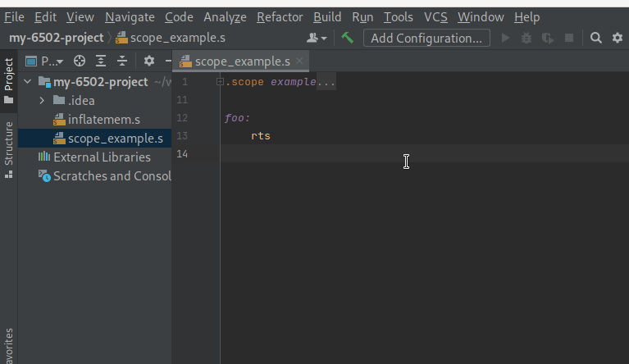This screenshot has width=629, height=364.
Task: Open IDE settings gear in top toolbar
Action: click(616, 38)
